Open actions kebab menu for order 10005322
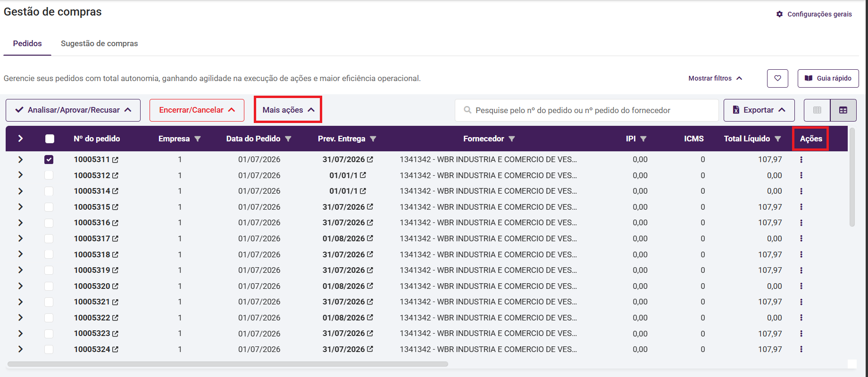 (x=801, y=318)
